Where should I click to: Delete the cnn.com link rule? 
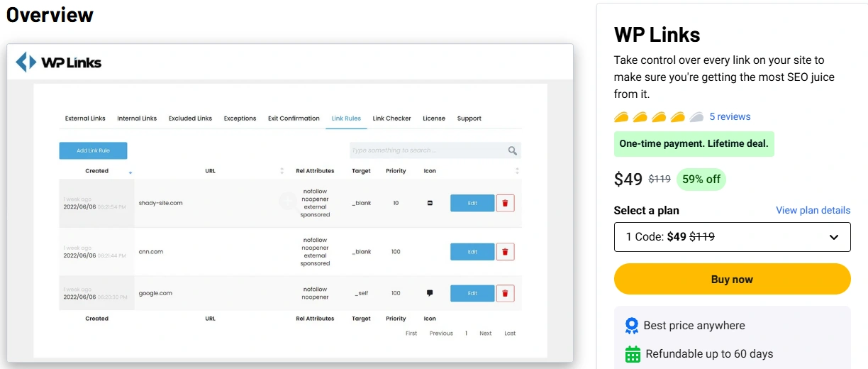coord(505,251)
